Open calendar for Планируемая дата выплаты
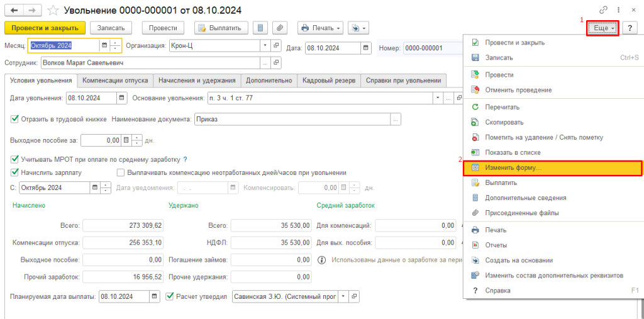 (x=154, y=296)
